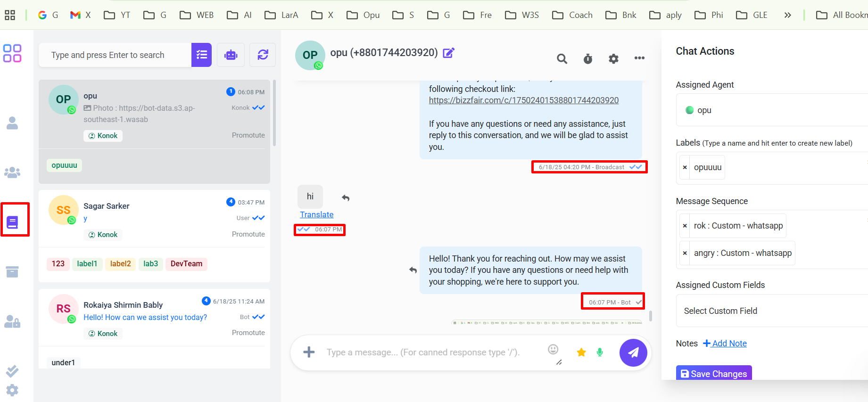Click the refresh conversations icon

[263, 55]
